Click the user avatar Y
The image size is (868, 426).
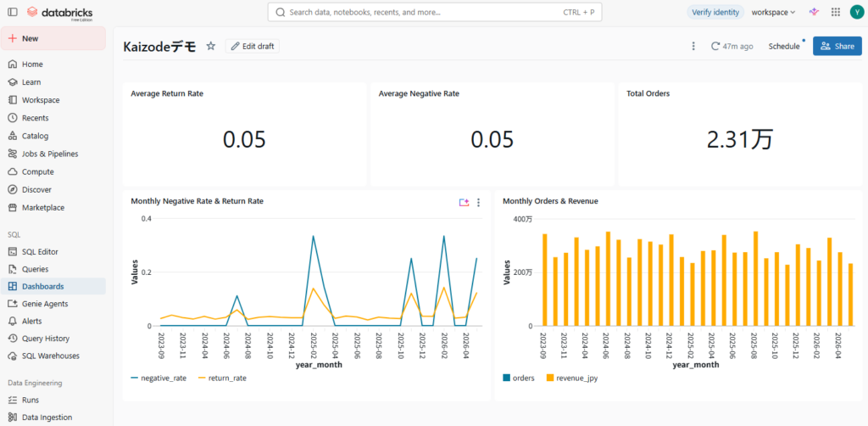click(x=856, y=12)
